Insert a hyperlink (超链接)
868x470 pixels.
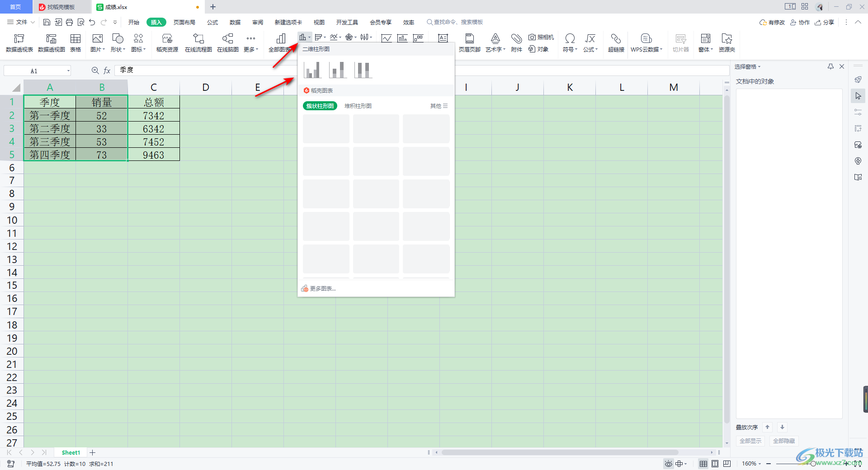coord(616,43)
